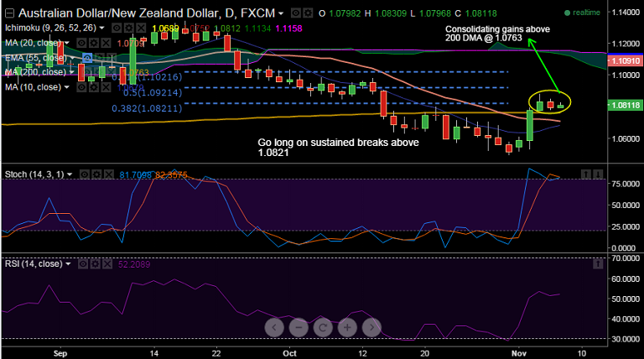Toggle the highlighted EMA (55, close) eye

pyautogui.click(x=87, y=58)
